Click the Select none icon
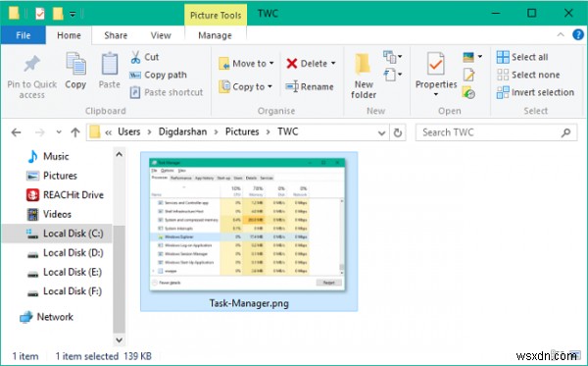588x366 pixels. pos(503,75)
